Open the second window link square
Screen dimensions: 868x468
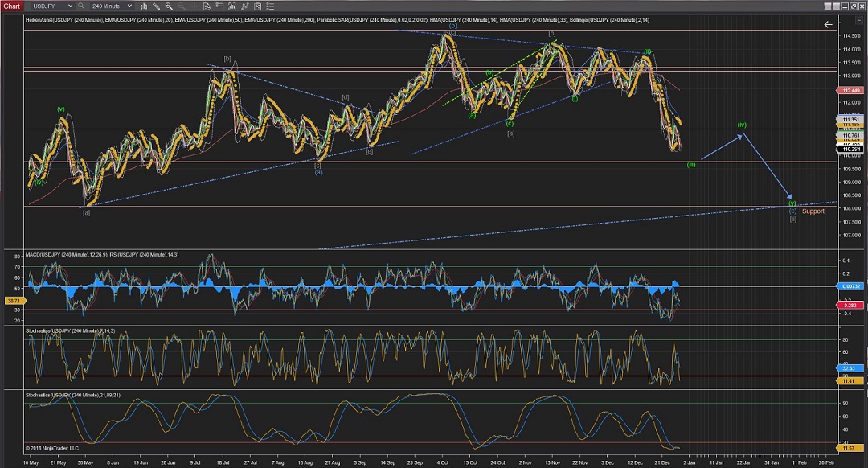(835, 6)
